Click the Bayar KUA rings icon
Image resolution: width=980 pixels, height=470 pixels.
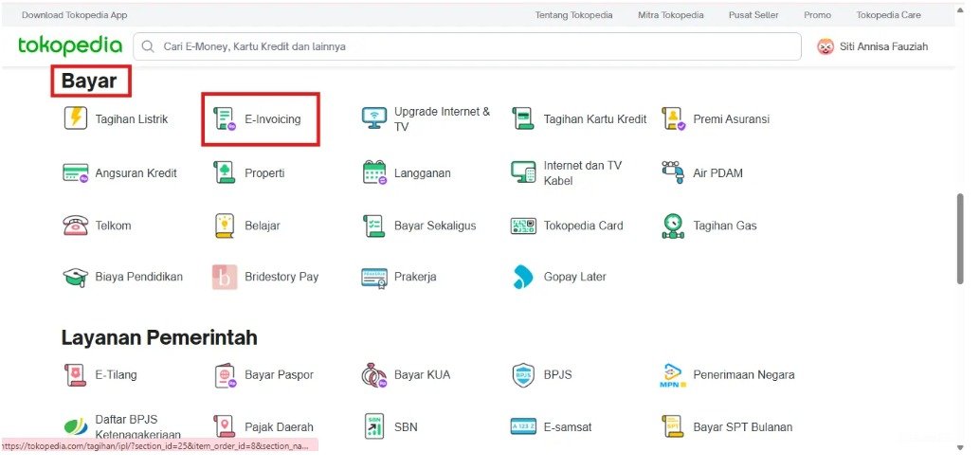(374, 375)
